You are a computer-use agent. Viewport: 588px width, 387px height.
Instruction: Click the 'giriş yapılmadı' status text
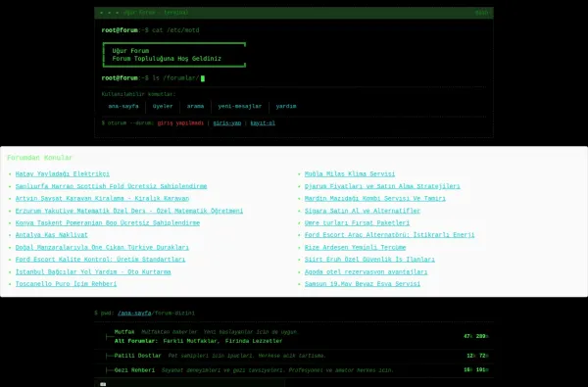180,123
